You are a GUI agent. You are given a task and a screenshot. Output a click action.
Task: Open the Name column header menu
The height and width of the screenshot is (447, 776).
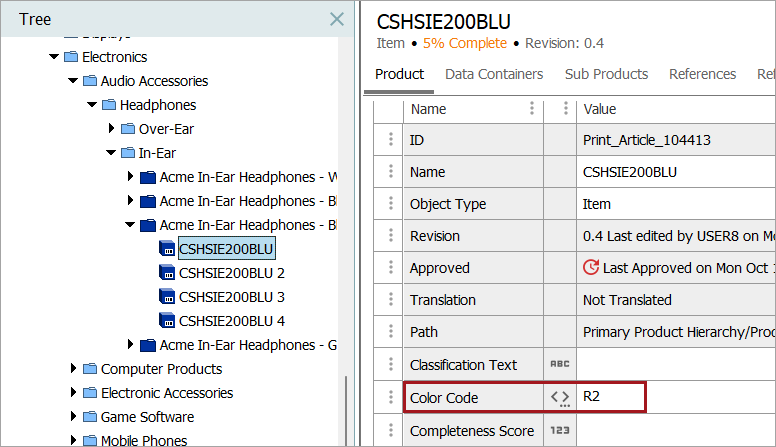[x=531, y=109]
